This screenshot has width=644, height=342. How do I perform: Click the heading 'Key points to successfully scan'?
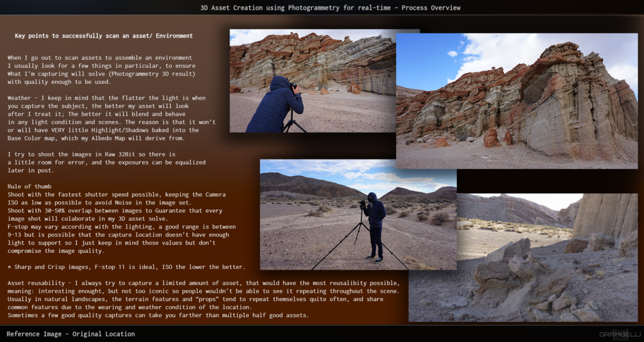click(x=104, y=36)
